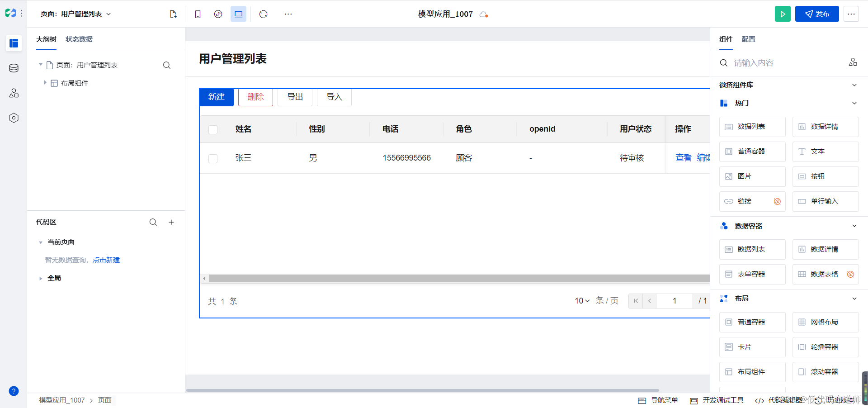Check the row checkbox for 张三

coord(213,159)
